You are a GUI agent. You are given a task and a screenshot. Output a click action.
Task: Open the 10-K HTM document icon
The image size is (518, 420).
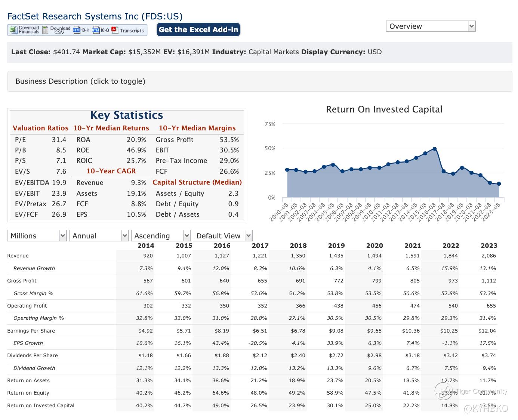click(77, 30)
